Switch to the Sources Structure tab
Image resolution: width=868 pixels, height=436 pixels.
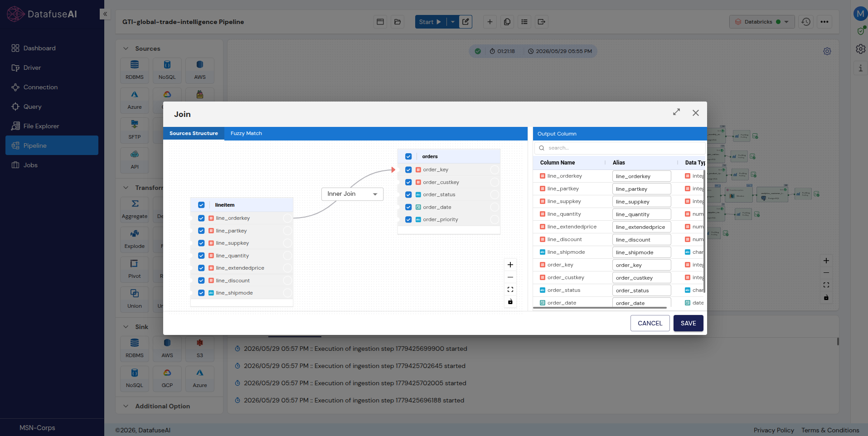(x=194, y=133)
